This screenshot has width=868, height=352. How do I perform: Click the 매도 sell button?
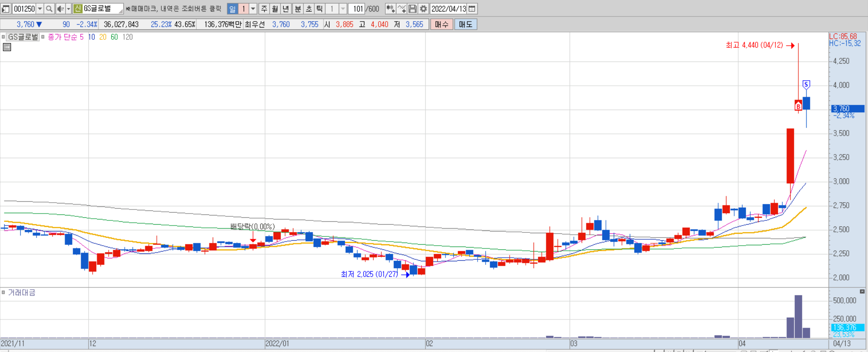point(466,24)
